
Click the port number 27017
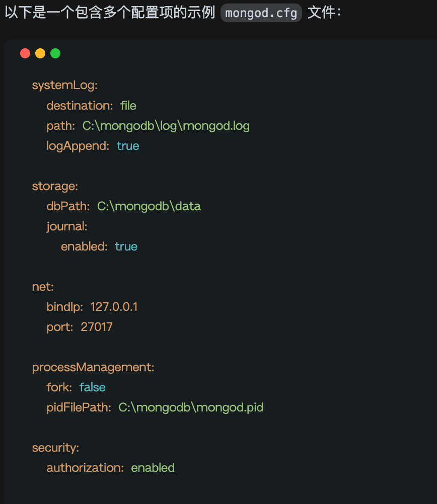[97, 327]
